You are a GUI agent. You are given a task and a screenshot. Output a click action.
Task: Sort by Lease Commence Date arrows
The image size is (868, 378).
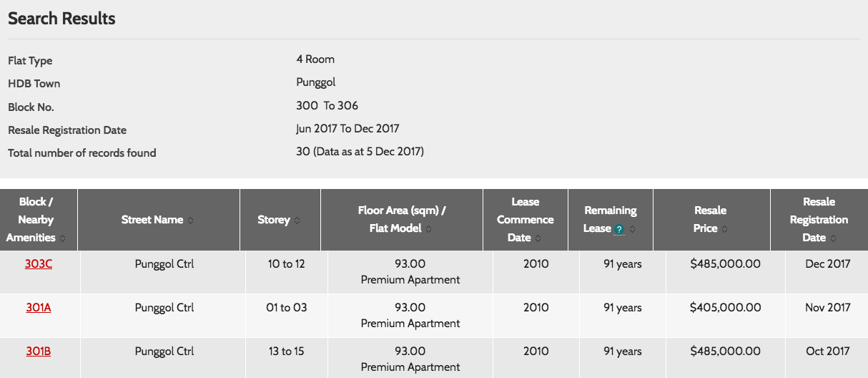pos(537,238)
